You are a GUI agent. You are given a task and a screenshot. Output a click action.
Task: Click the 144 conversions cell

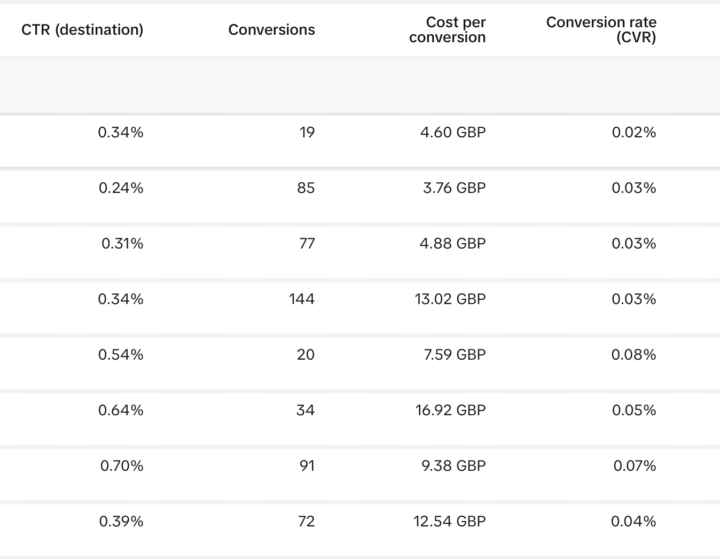pos(301,299)
